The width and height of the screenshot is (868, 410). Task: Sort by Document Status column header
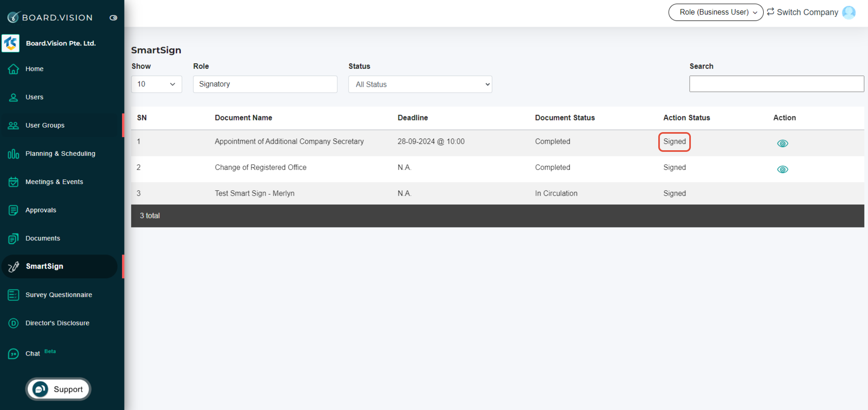pyautogui.click(x=564, y=118)
